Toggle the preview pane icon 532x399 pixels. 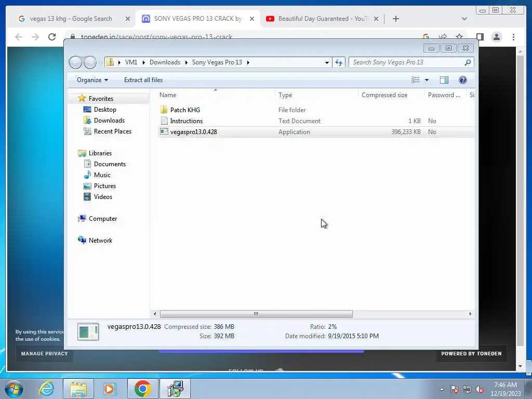[x=444, y=80]
